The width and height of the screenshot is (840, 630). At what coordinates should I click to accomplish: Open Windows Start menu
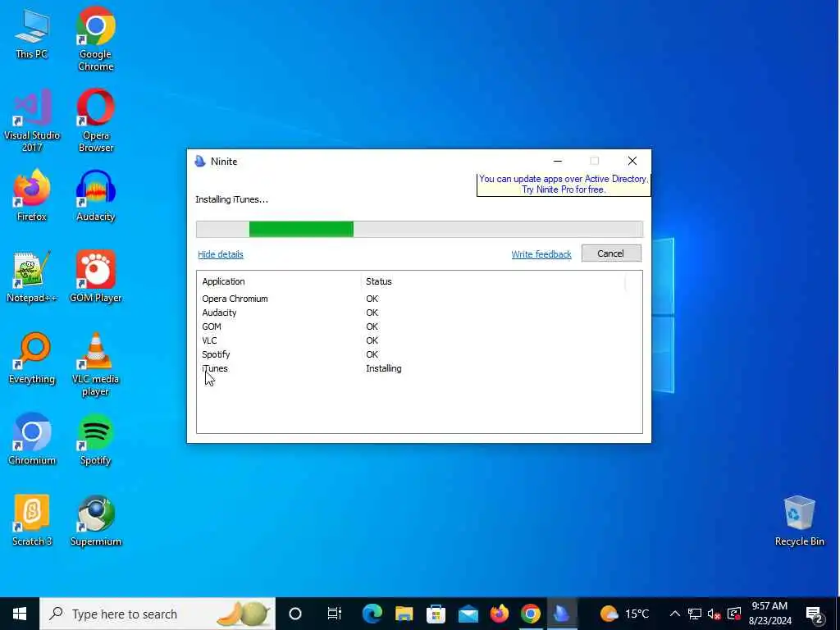point(20,614)
